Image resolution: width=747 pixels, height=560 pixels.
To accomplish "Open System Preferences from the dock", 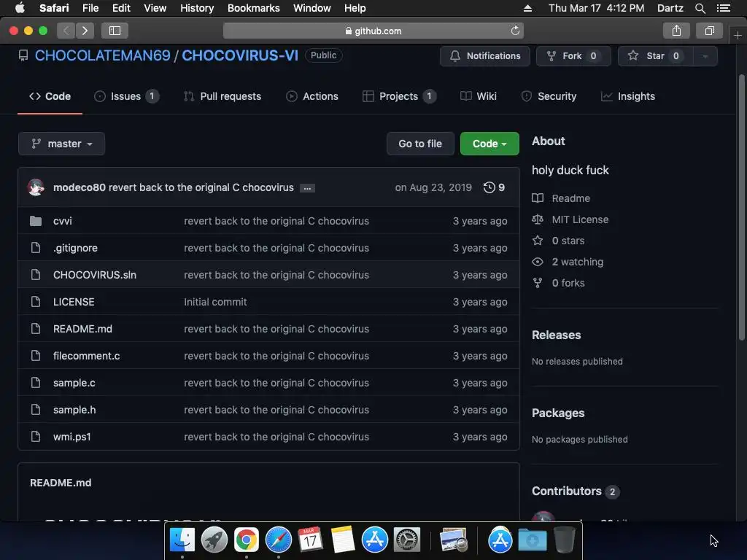I will [407, 540].
